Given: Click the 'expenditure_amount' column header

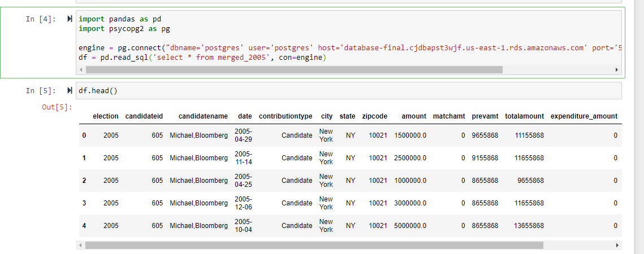Looking at the screenshot, I should (x=584, y=116).
